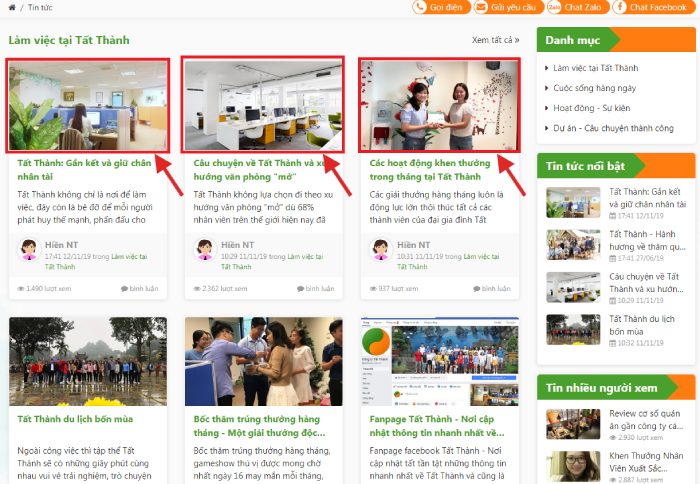700x484 pixels.
Task: Open sidebar thumbnail for Gắn kết và giữ chân nhân tài
Action: tap(573, 202)
